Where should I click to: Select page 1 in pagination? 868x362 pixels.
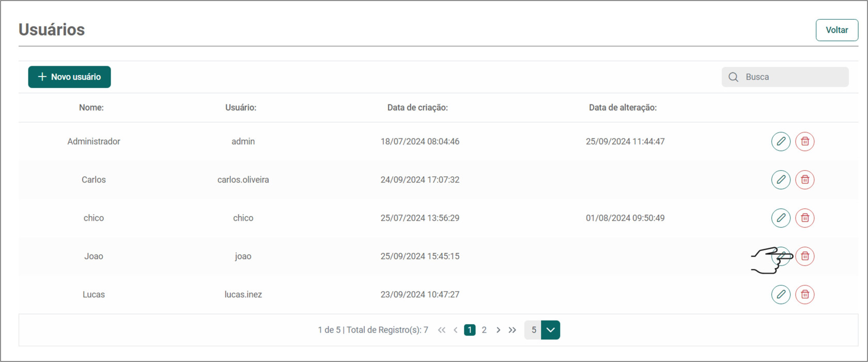tap(470, 330)
